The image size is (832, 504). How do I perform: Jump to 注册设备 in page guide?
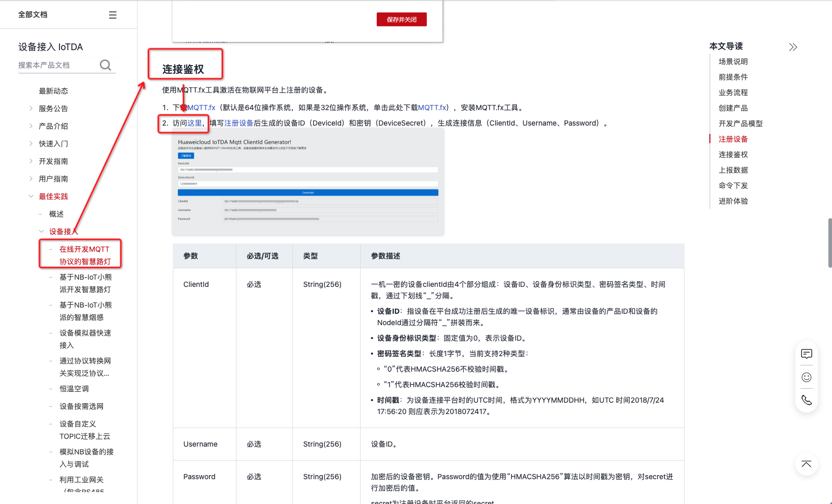[x=733, y=139]
